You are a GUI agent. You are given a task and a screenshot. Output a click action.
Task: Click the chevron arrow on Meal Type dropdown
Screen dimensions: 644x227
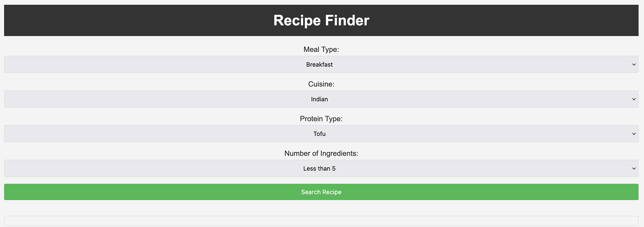click(x=634, y=64)
